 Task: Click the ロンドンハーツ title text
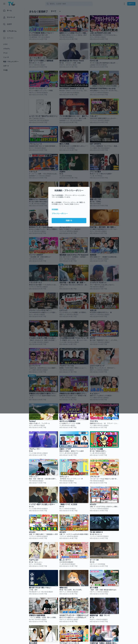pos(35,366)
